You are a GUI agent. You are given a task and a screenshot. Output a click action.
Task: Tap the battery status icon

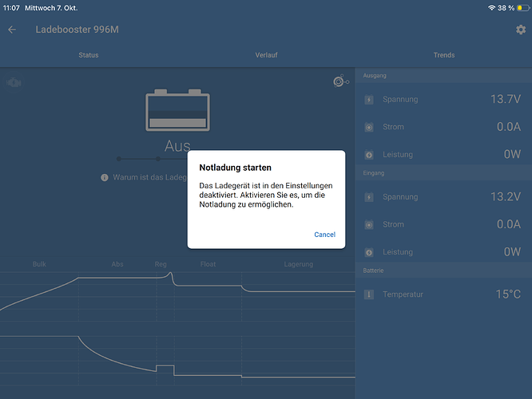tap(523, 8)
